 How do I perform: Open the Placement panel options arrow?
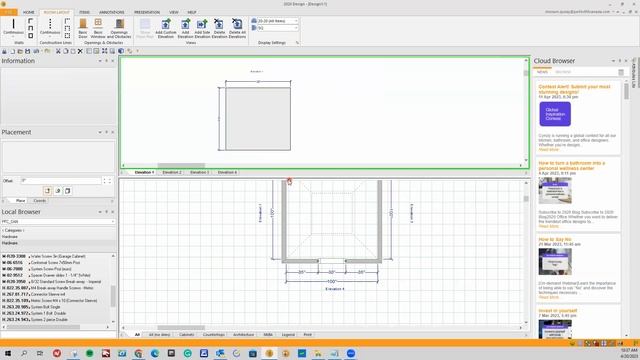(100, 132)
